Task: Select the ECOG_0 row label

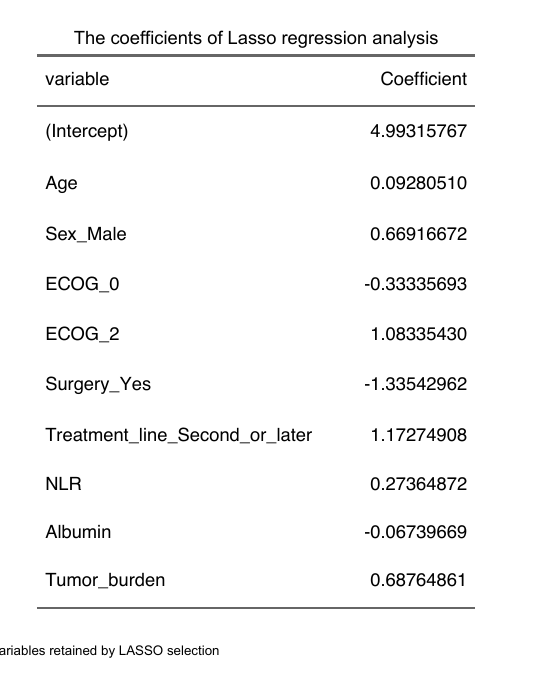Action: coord(82,284)
